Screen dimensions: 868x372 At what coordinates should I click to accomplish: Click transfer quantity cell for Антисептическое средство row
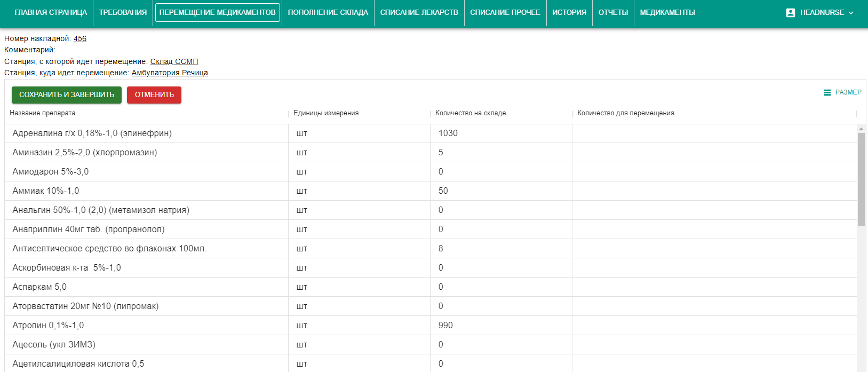[x=714, y=249]
